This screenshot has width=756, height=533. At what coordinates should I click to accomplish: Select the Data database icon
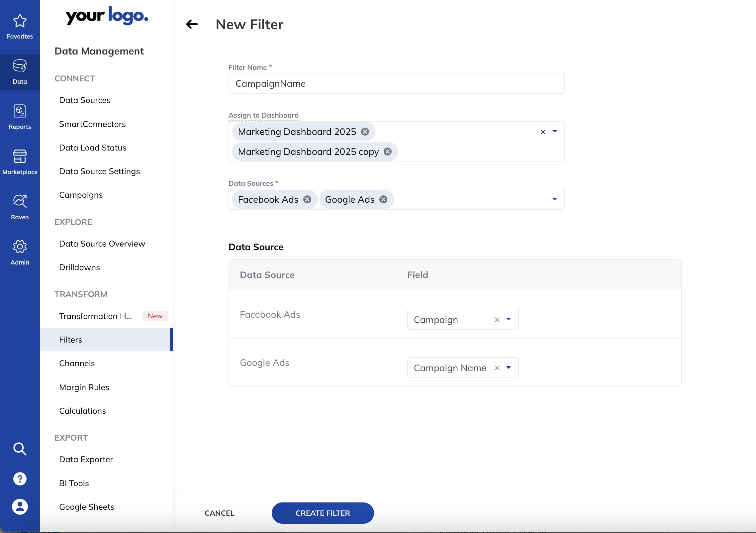point(20,66)
